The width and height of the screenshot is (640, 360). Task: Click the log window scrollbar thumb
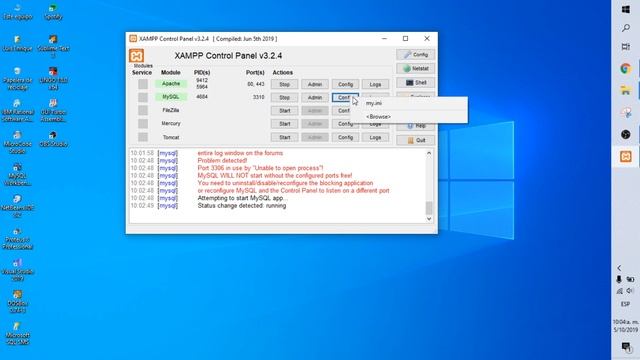[x=429, y=208]
